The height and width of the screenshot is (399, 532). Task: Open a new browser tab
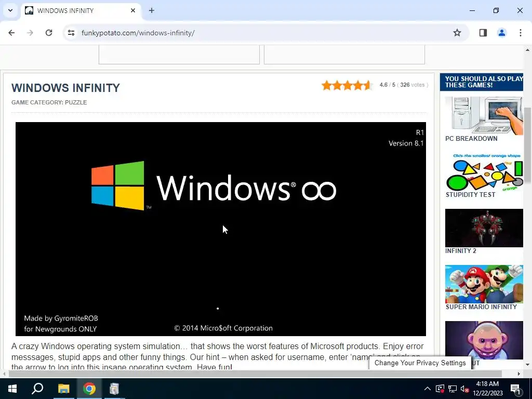(x=152, y=10)
